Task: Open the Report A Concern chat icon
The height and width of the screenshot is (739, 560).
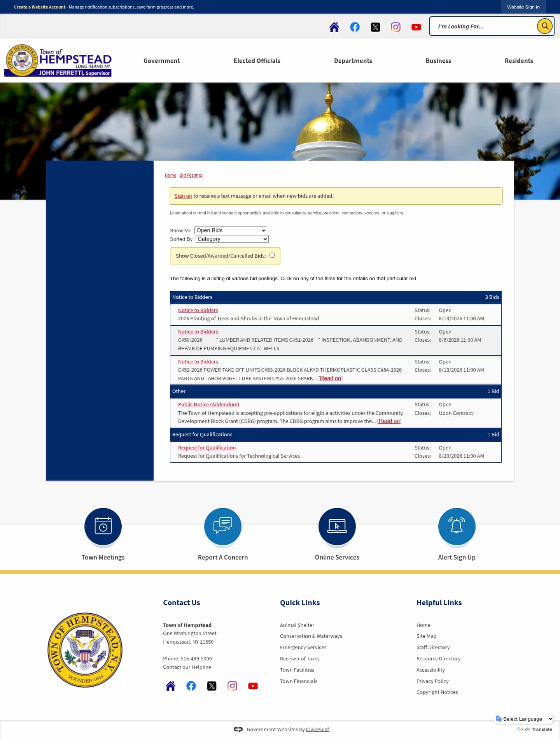Action: pos(223,526)
